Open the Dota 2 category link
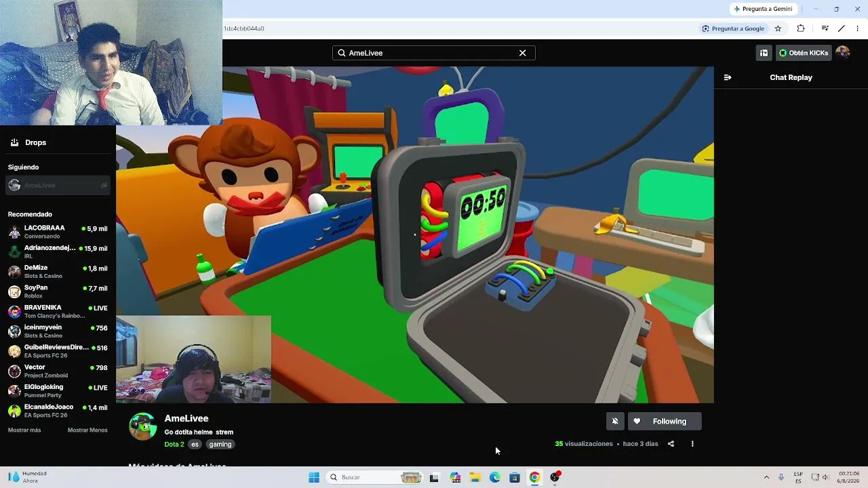This screenshot has width=868, height=488. tap(174, 445)
